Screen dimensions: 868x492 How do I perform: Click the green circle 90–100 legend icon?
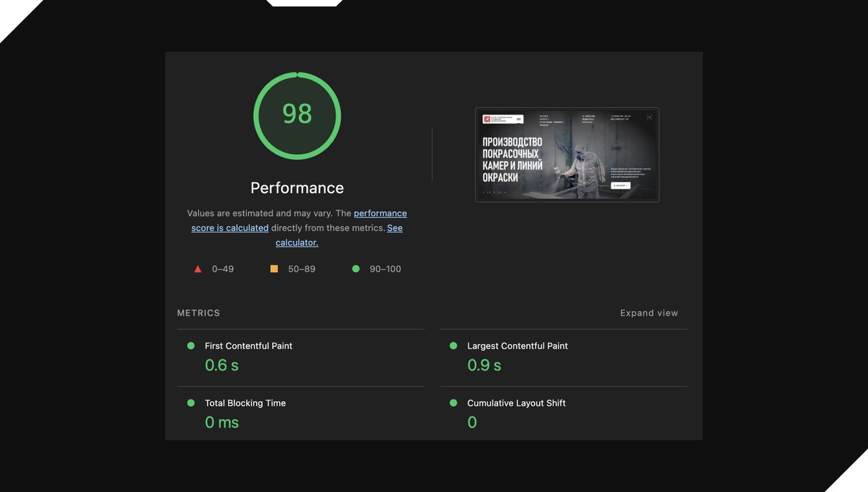coord(356,269)
